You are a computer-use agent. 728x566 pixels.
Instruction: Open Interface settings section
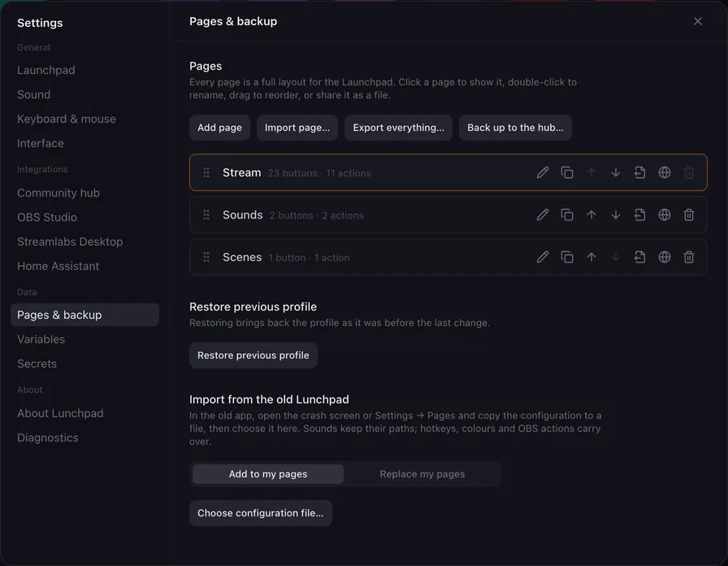tap(85, 143)
